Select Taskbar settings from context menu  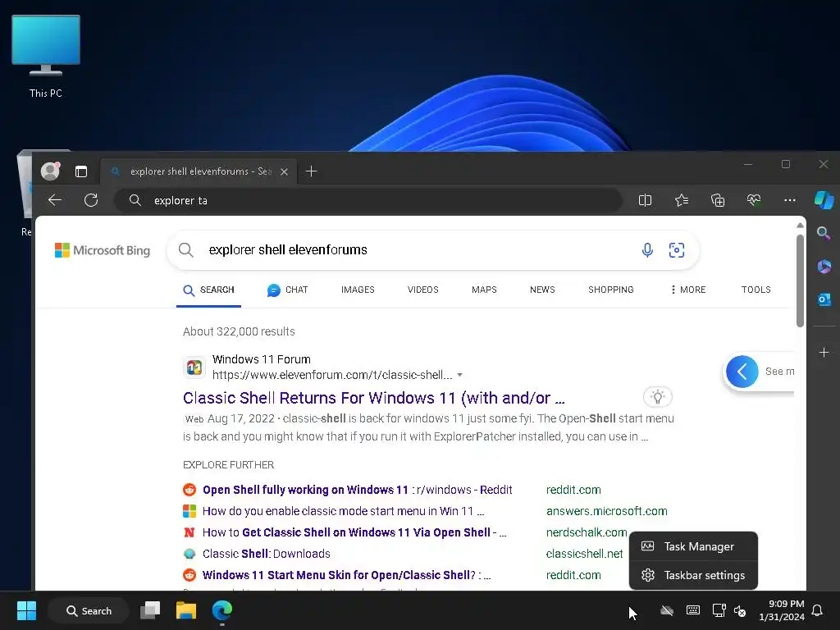(x=693, y=575)
